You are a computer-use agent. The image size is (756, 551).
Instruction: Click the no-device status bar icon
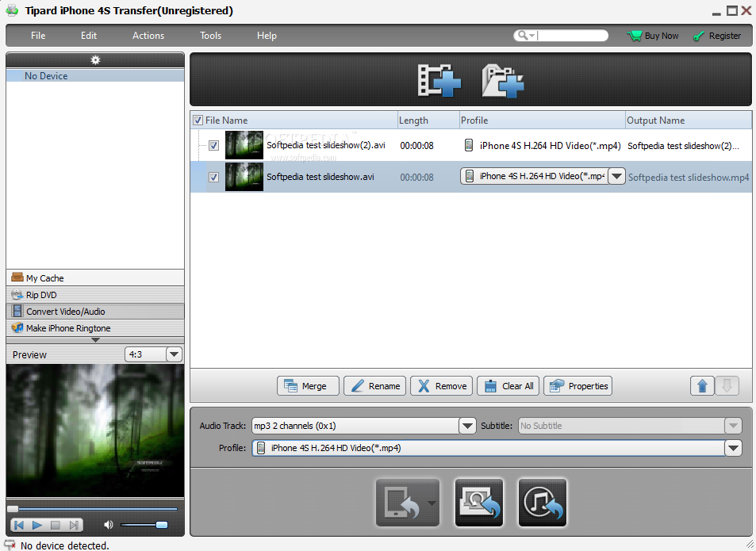pos(10,545)
